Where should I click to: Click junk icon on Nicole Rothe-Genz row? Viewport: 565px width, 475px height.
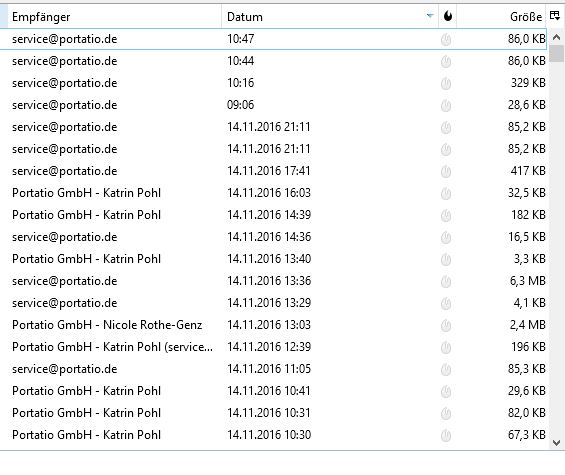[x=446, y=325]
